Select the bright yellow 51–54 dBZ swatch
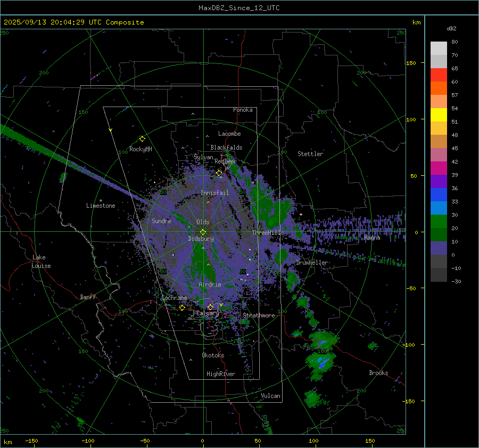 click(x=439, y=115)
